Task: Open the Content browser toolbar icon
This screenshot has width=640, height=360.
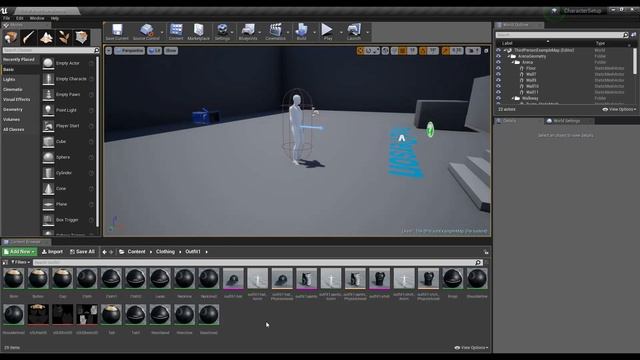Action: 176,31
